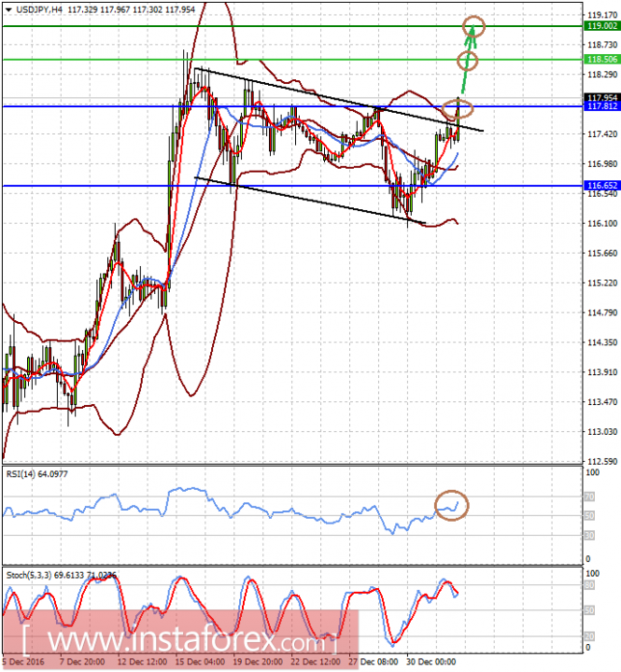
Task: Click the 15 Dec 04:00 time axis label
Action: point(200,662)
